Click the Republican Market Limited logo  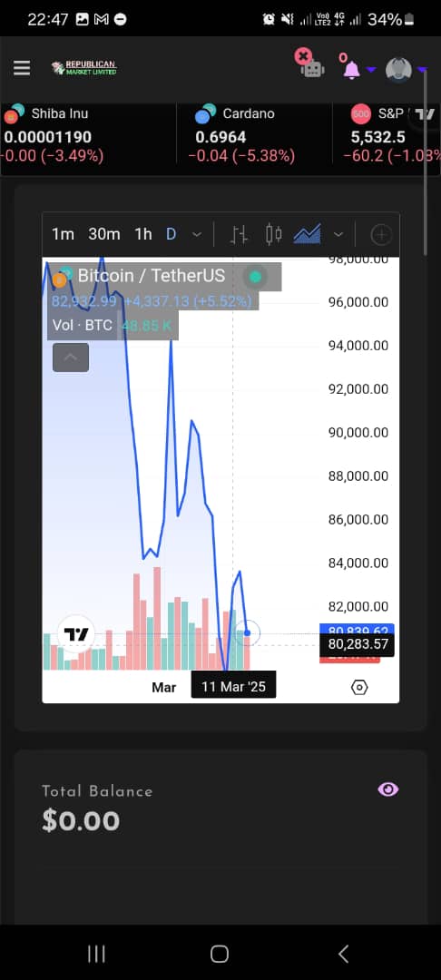click(84, 68)
